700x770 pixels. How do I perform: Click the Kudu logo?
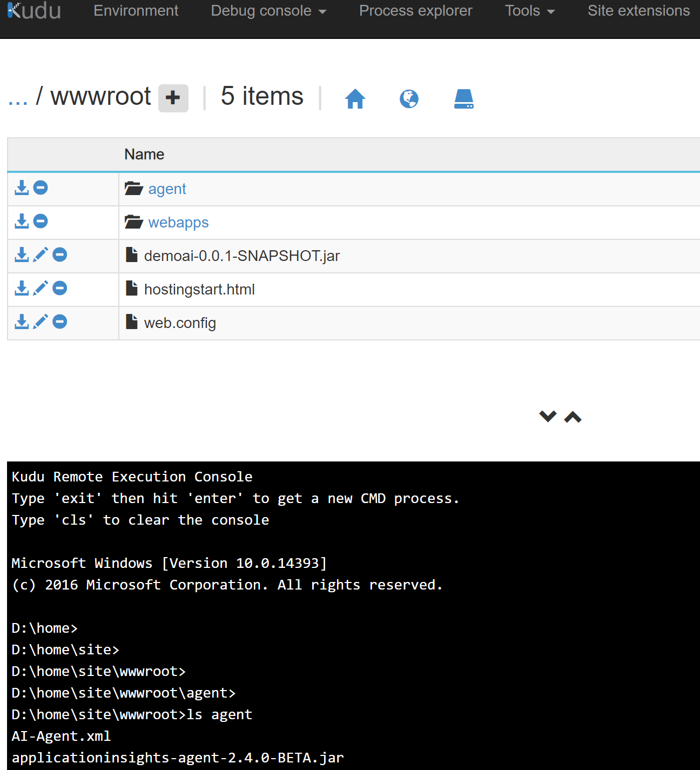tap(34, 11)
